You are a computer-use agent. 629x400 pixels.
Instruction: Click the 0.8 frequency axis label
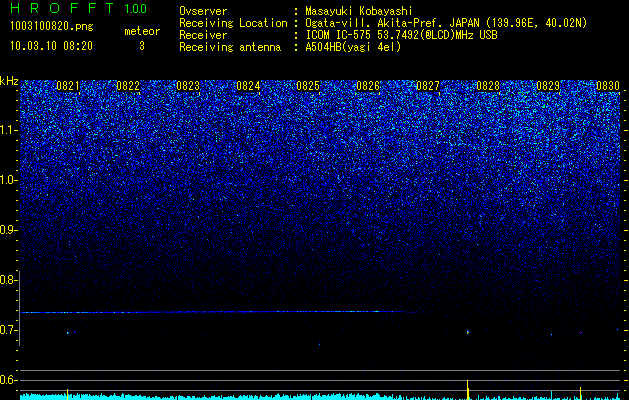[x=8, y=280]
